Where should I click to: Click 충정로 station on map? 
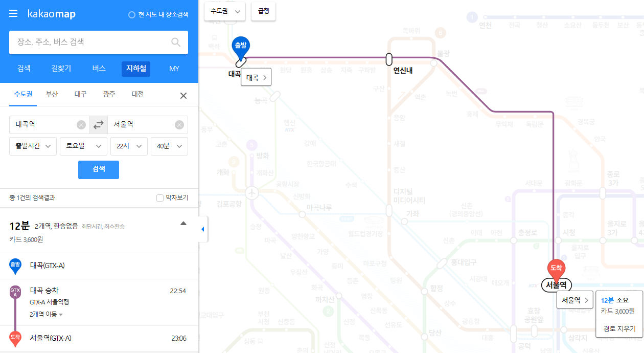point(513,240)
